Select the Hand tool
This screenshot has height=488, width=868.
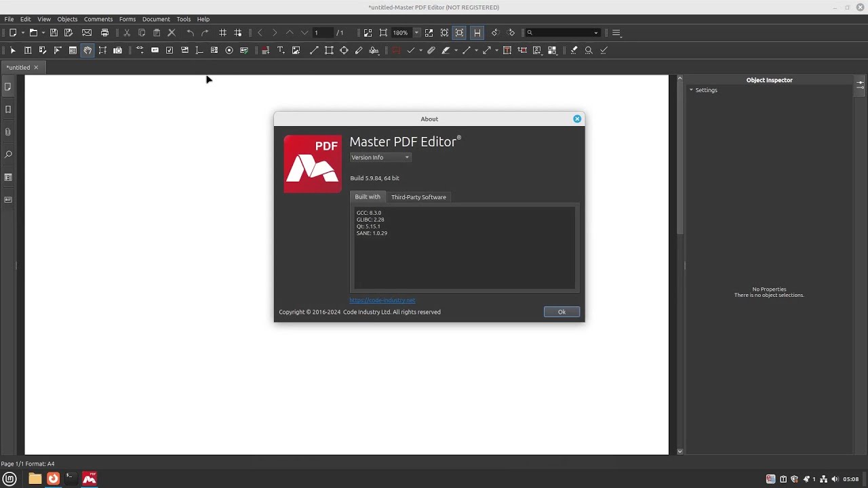pyautogui.click(x=87, y=50)
